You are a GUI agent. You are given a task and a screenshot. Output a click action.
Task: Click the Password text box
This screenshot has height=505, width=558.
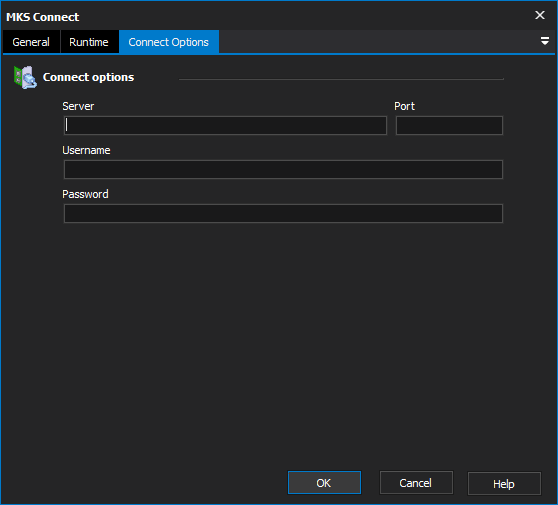point(283,214)
